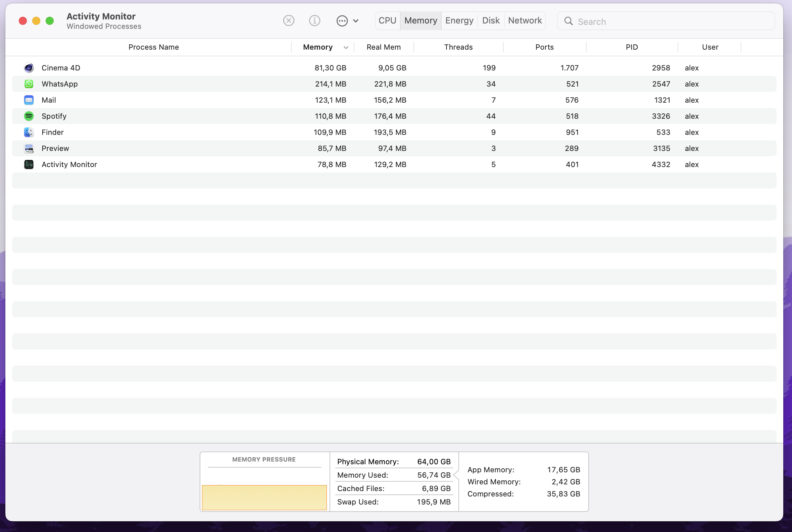Open the Disk tab
This screenshot has height=532, width=792.
491,21
